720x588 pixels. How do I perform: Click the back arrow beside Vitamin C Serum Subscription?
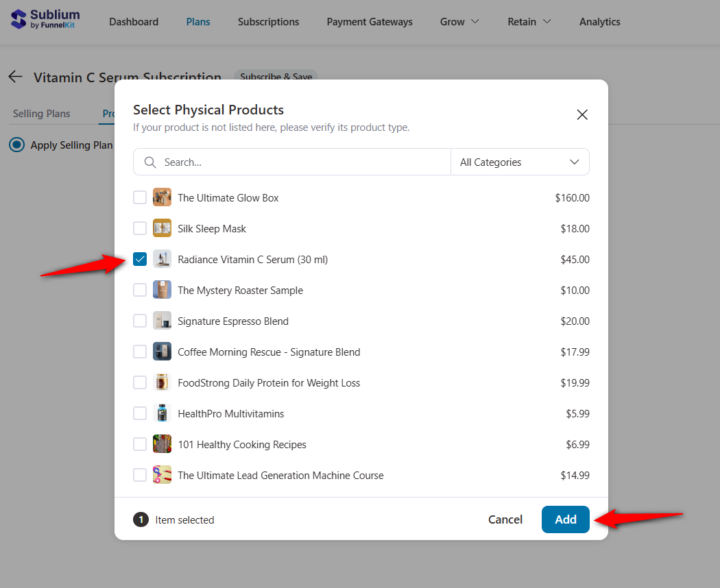click(15, 77)
